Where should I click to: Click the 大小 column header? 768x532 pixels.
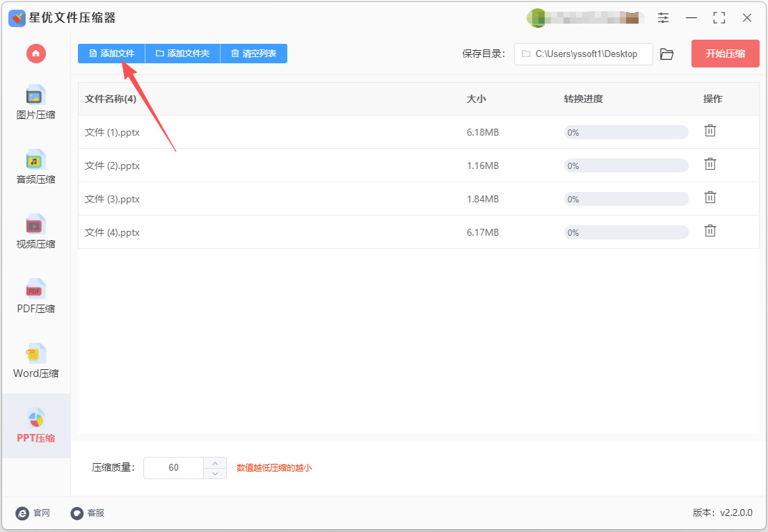tap(476, 99)
